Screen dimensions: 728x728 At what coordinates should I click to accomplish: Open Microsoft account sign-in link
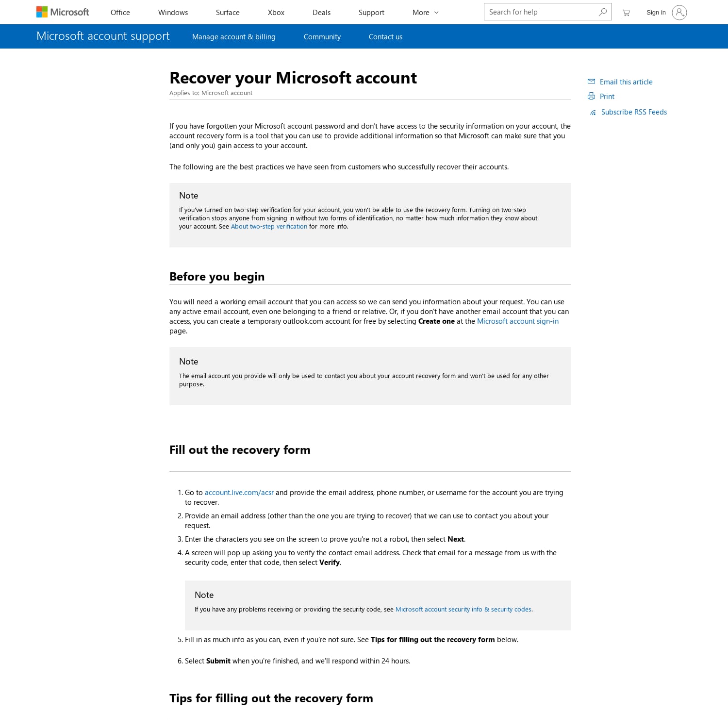pos(518,321)
